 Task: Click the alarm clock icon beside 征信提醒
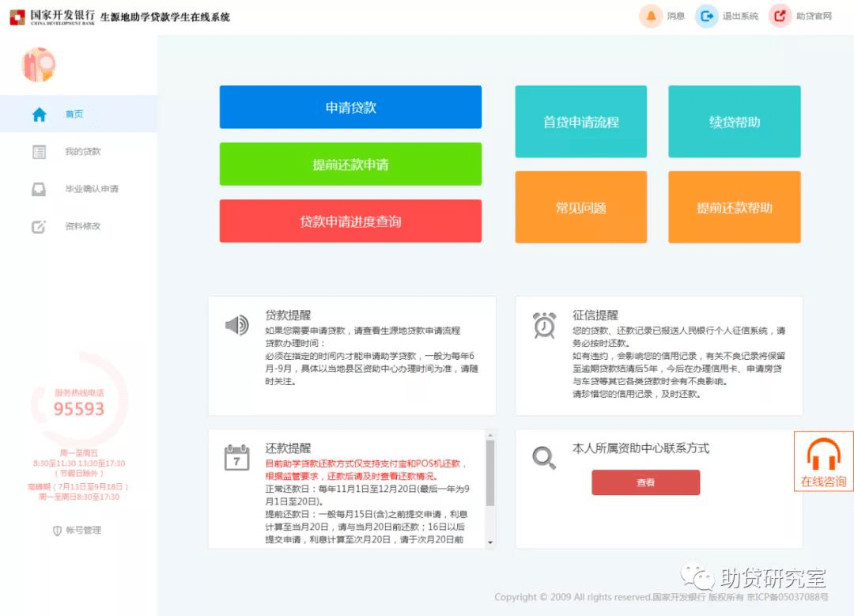543,324
